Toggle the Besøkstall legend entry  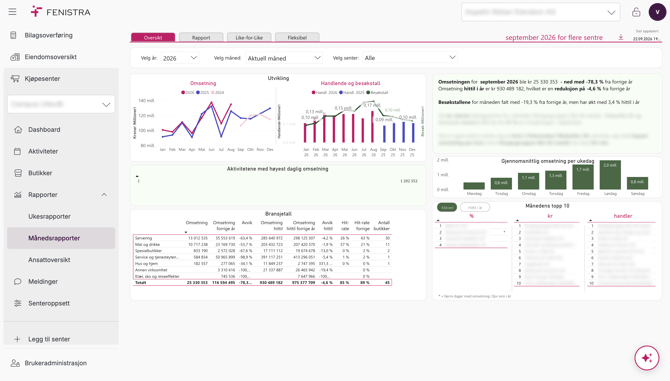point(377,92)
